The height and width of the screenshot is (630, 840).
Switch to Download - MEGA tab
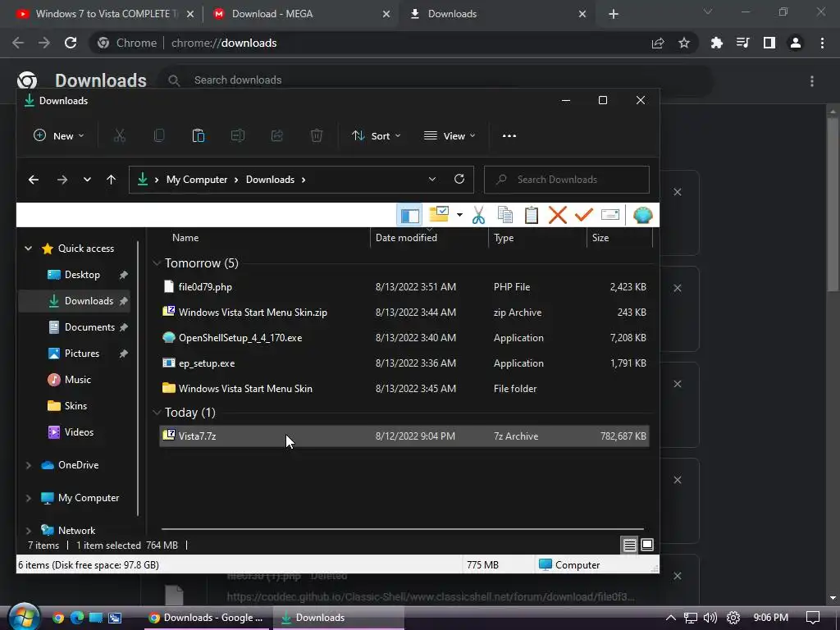click(x=302, y=15)
